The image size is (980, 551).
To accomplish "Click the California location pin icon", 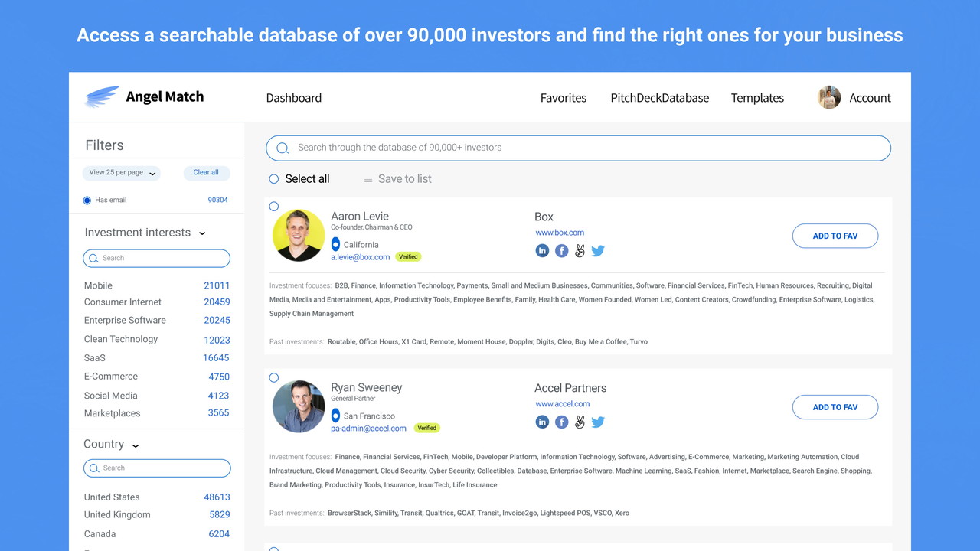I will (x=335, y=244).
